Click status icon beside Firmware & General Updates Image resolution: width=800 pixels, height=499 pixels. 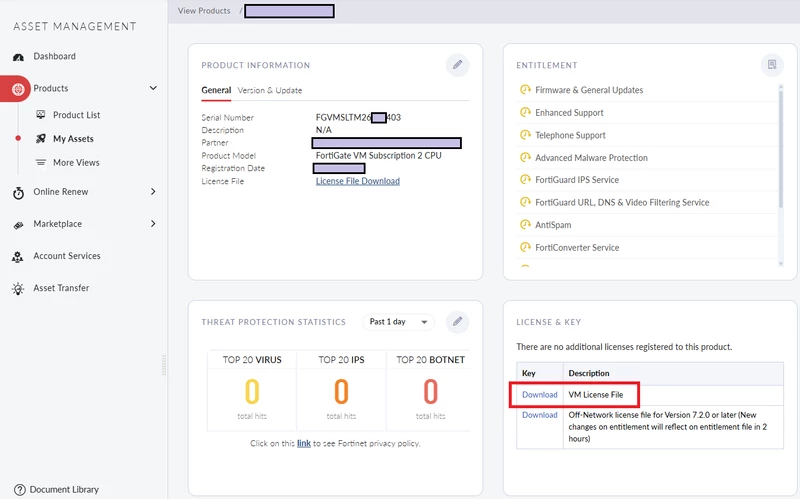(525, 90)
